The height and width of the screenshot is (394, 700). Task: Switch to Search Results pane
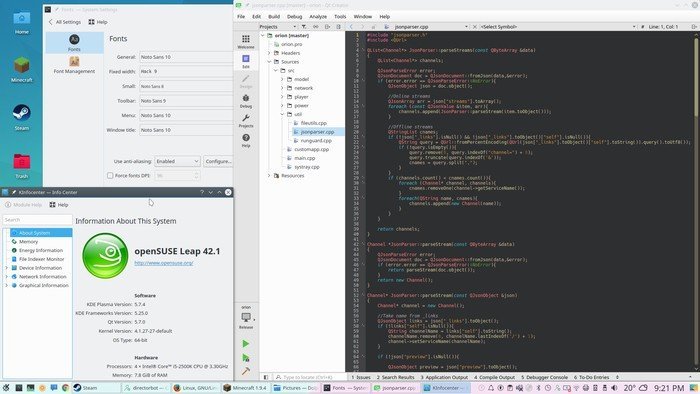coord(396,377)
